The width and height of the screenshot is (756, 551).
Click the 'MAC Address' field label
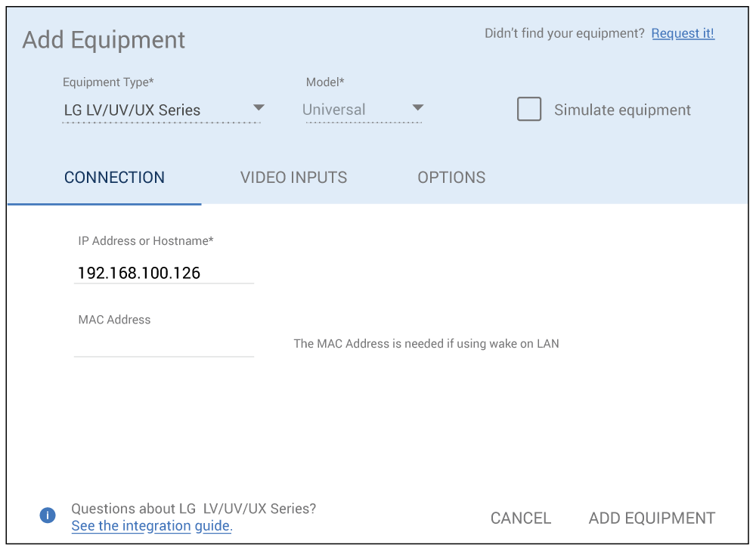tap(114, 320)
